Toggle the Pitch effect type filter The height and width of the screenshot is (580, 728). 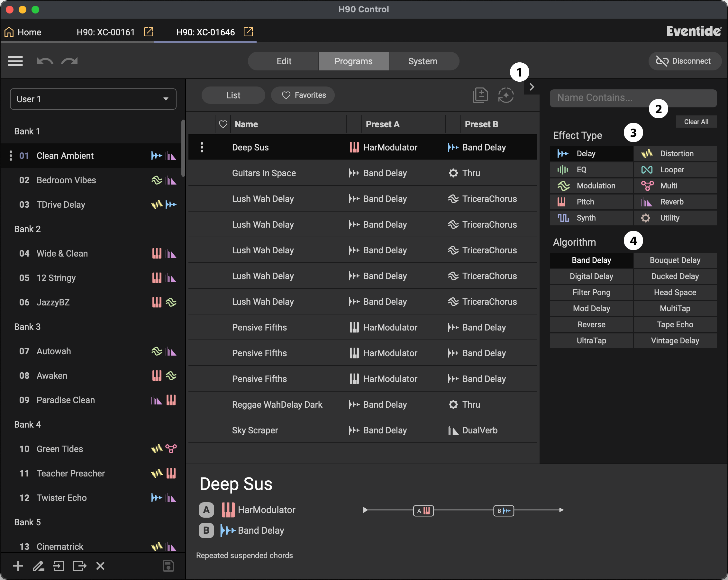(x=591, y=202)
